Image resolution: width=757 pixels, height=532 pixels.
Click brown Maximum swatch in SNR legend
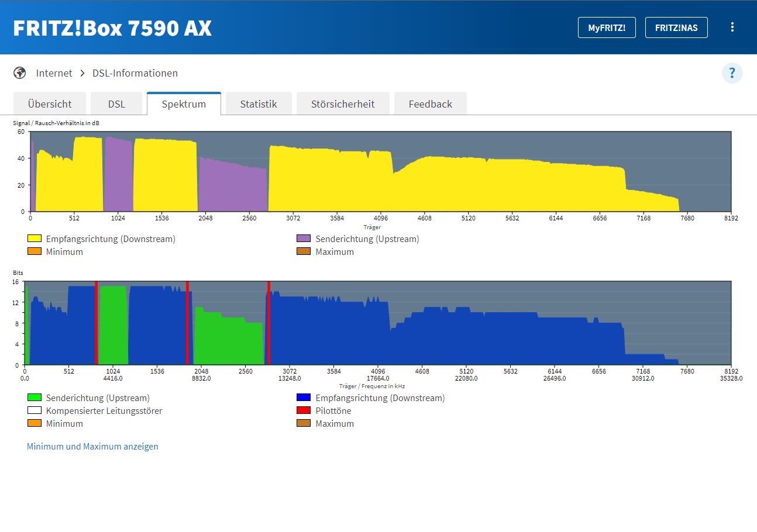coord(304,251)
